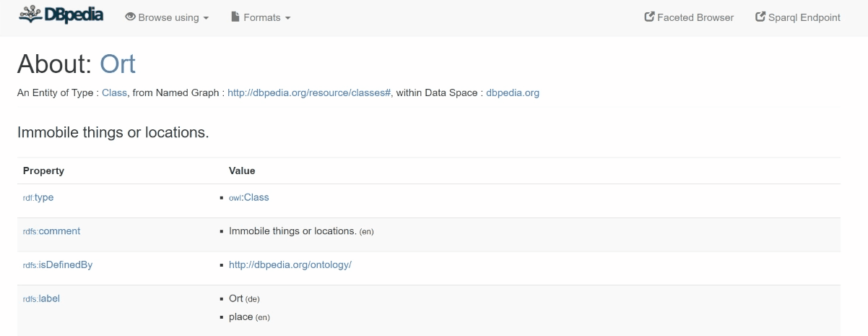Screen dimensions: 868x336
Task: Click the rdfs:comment property link
Action: [x=51, y=231]
